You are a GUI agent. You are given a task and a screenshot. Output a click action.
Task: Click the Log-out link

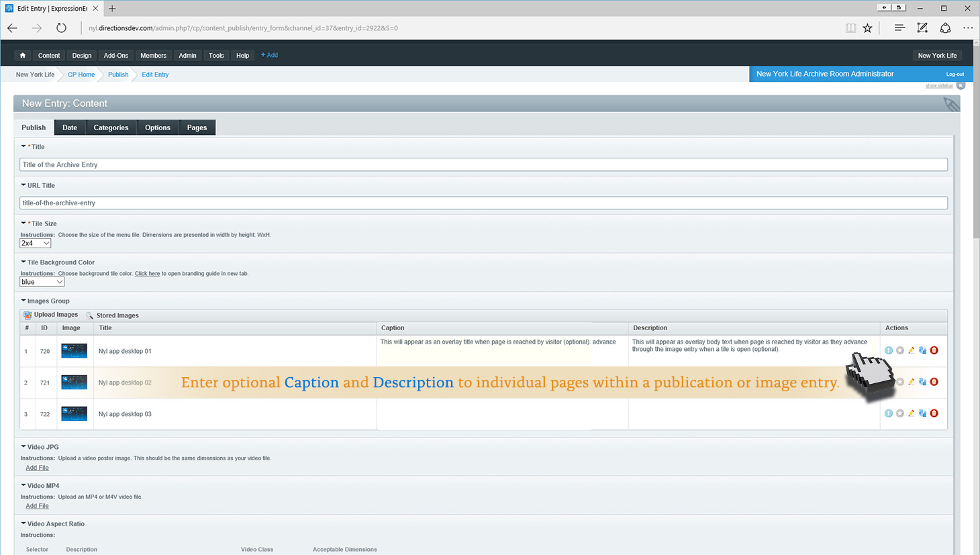tap(954, 74)
